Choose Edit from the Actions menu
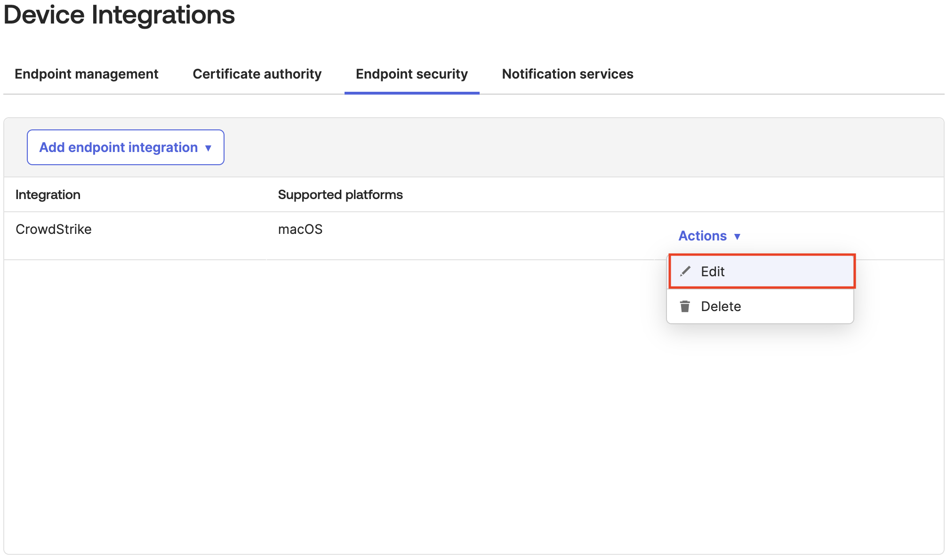This screenshot has height=560, width=947. point(762,272)
